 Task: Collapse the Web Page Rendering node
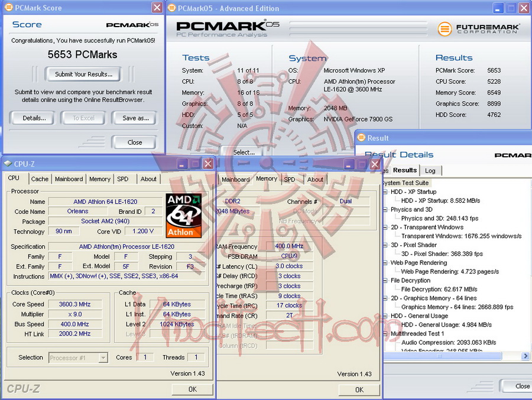[385, 262]
